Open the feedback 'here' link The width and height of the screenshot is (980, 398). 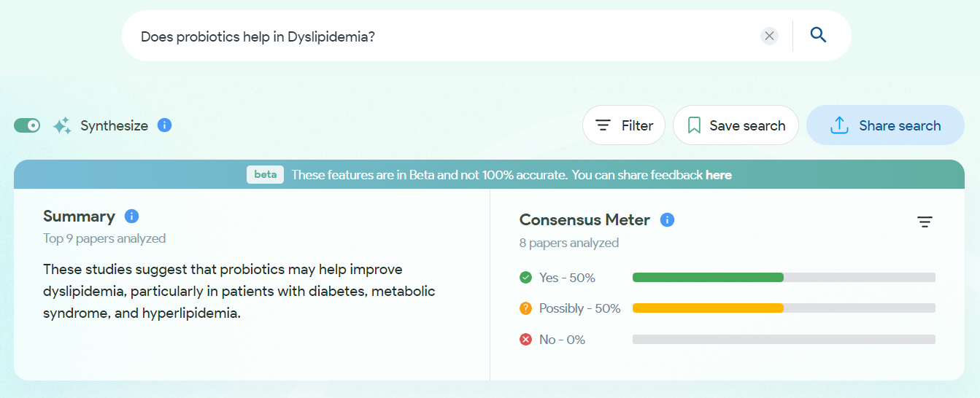[x=719, y=175]
